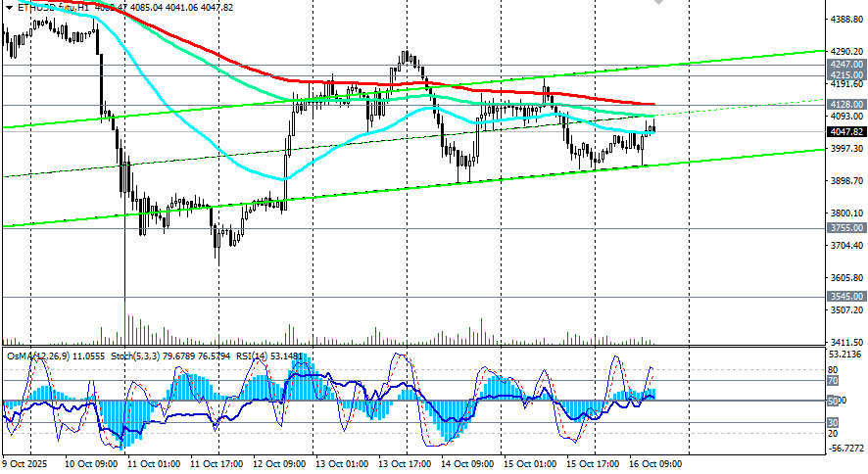
Task: Click the 12 Oct 09:00 time axis label
Action: [279, 463]
